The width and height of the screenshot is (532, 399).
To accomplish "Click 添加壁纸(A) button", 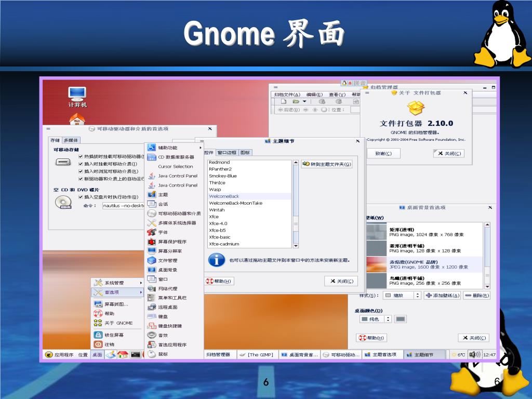I will tap(443, 296).
